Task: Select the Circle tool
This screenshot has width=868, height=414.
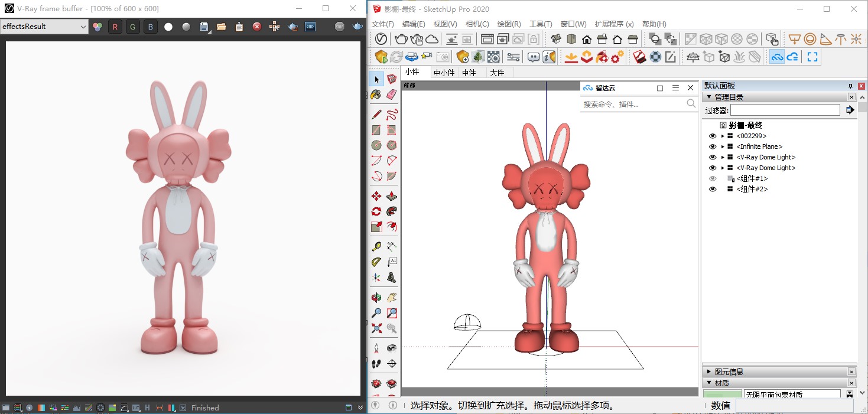Action: tap(376, 145)
